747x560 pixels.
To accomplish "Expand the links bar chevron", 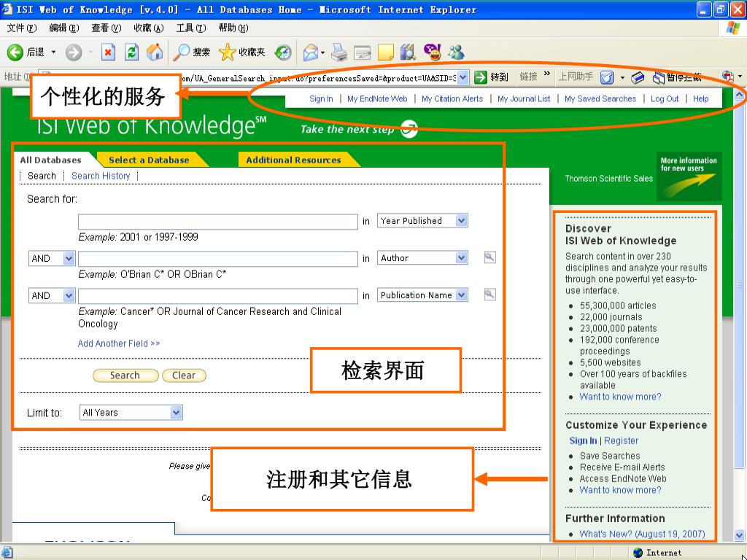I will point(547,74).
